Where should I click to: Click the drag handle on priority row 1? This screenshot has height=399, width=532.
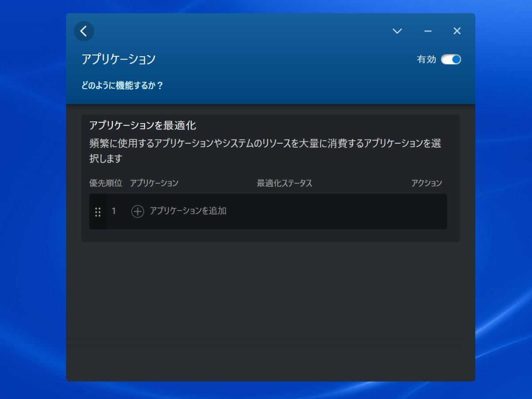click(x=98, y=212)
